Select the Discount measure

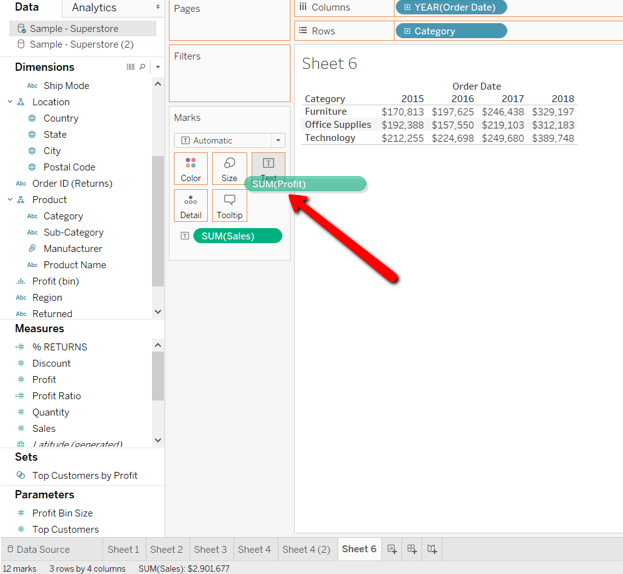pos(51,363)
